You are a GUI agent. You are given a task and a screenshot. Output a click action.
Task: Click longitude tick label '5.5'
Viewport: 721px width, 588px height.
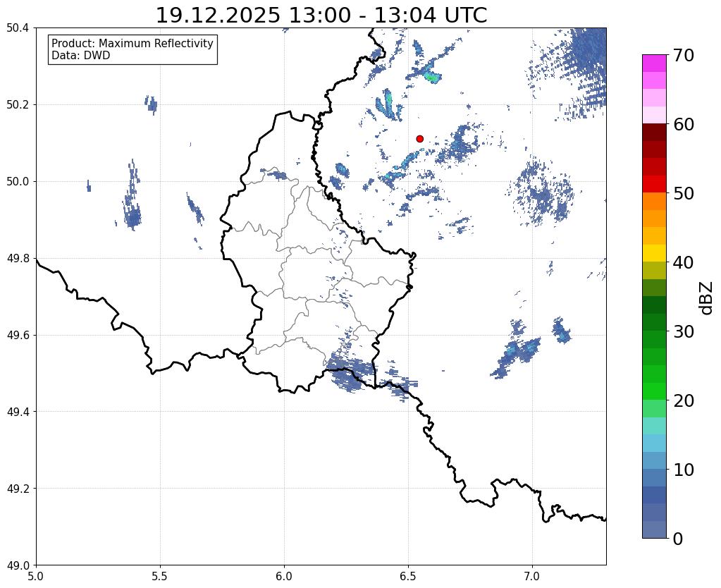160,576
